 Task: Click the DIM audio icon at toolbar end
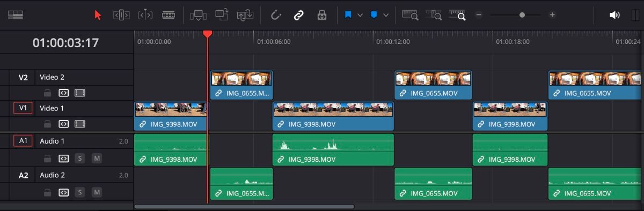coord(636,15)
